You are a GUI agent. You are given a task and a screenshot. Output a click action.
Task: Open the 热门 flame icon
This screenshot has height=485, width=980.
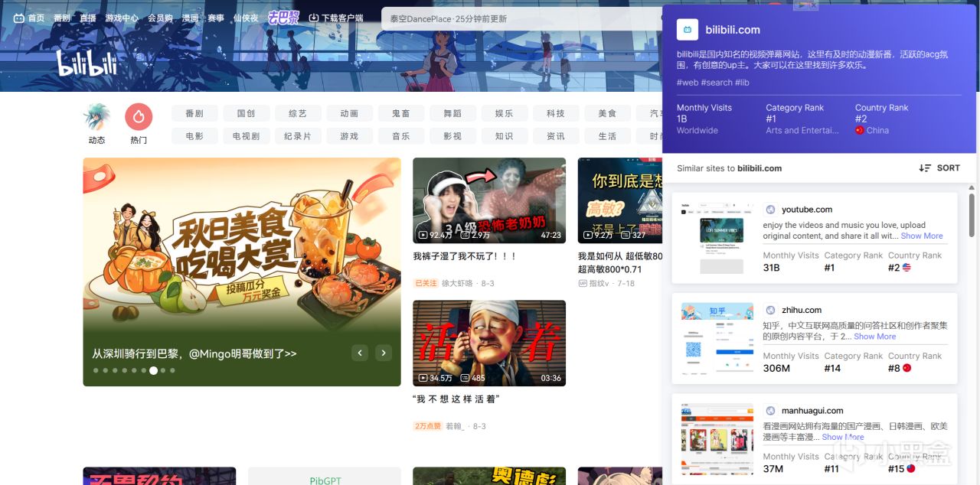coord(139,116)
